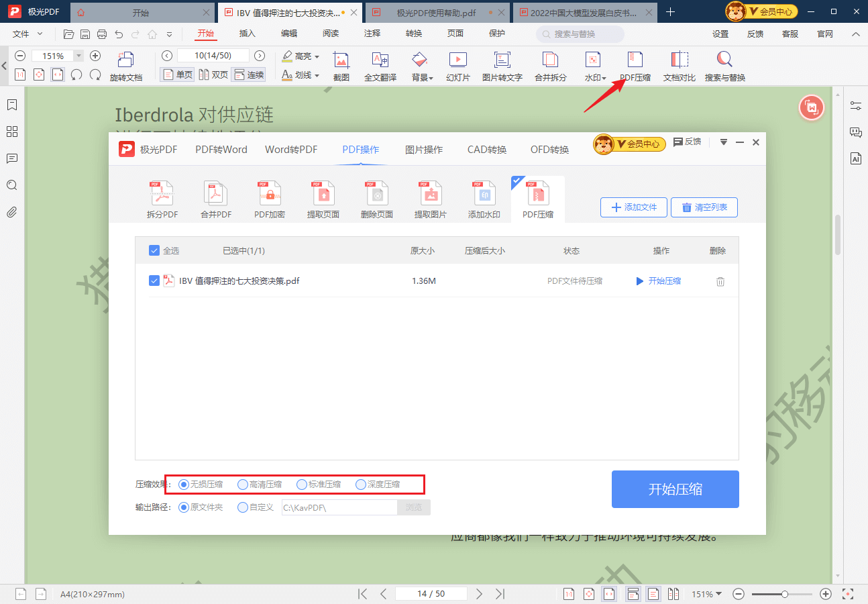
Task: Open the PDF转Word tab in dialog
Action: click(221, 150)
